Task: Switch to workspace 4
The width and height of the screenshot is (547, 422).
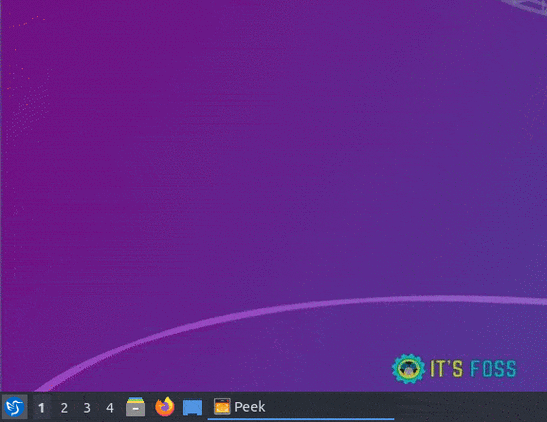Action: 110,407
